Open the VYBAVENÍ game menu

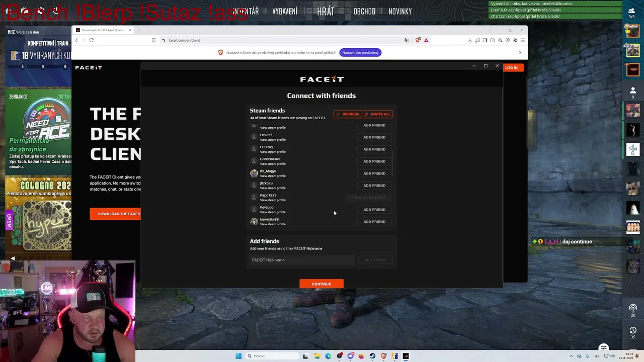click(x=285, y=11)
